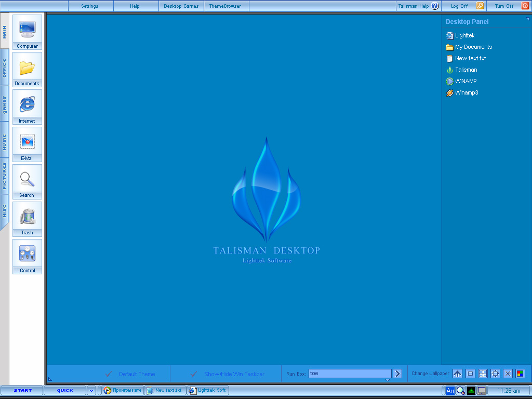The image size is (532, 399).
Task: Open My Documents in Desktop Panel
Action: click(469, 47)
